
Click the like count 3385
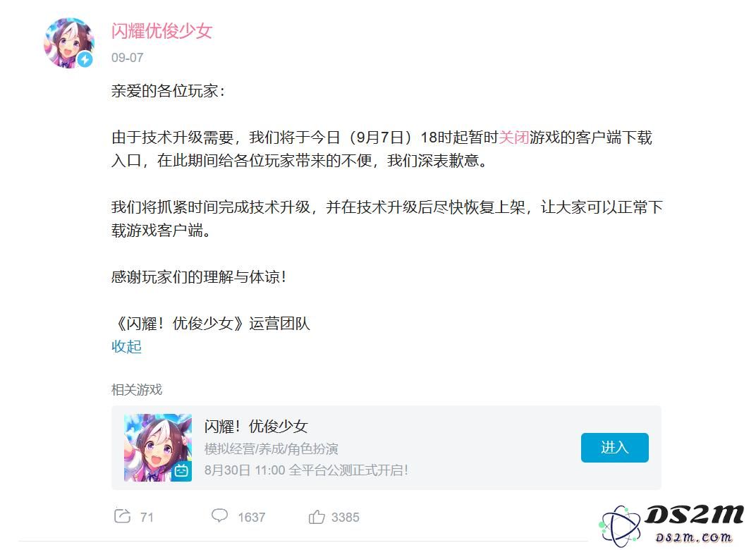click(x=346, y=518)
